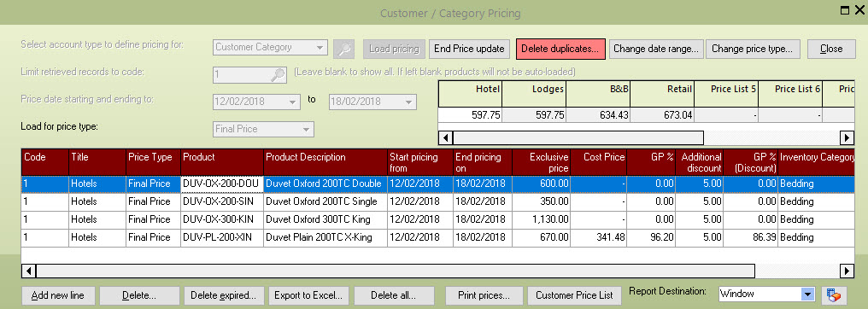Click main grid scrollbar left arrow
Screen dimensions: 868x309
pyautogui.click(x=29, y=271)
